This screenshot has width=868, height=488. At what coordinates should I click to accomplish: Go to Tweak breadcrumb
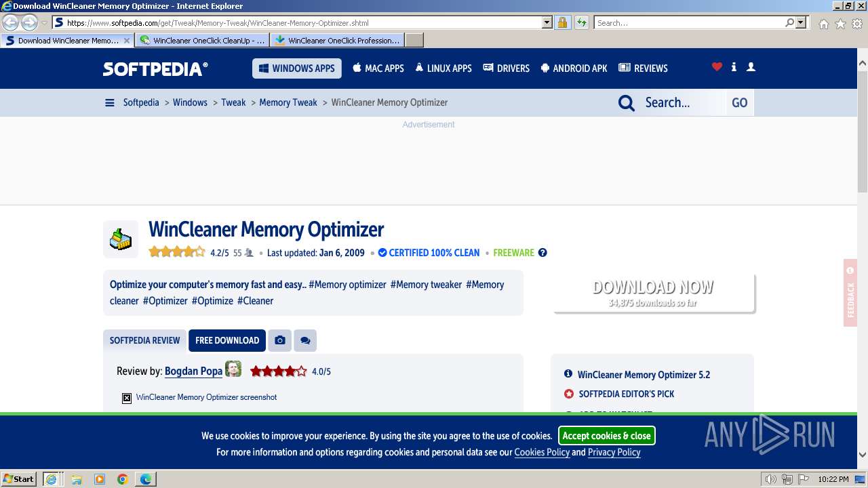233,103
